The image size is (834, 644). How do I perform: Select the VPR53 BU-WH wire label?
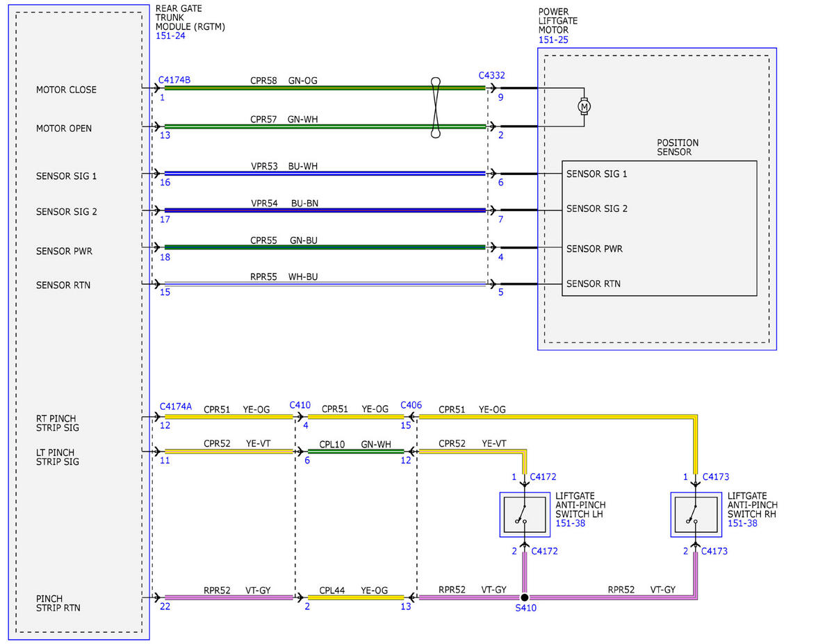click(284, 167)
